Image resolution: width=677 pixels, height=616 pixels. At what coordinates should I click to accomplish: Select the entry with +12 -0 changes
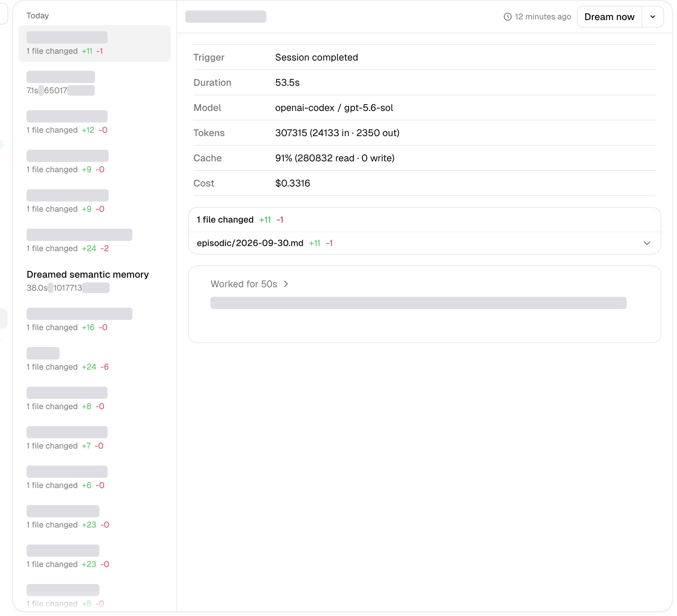pyautogui.click(x=95, y=123)
